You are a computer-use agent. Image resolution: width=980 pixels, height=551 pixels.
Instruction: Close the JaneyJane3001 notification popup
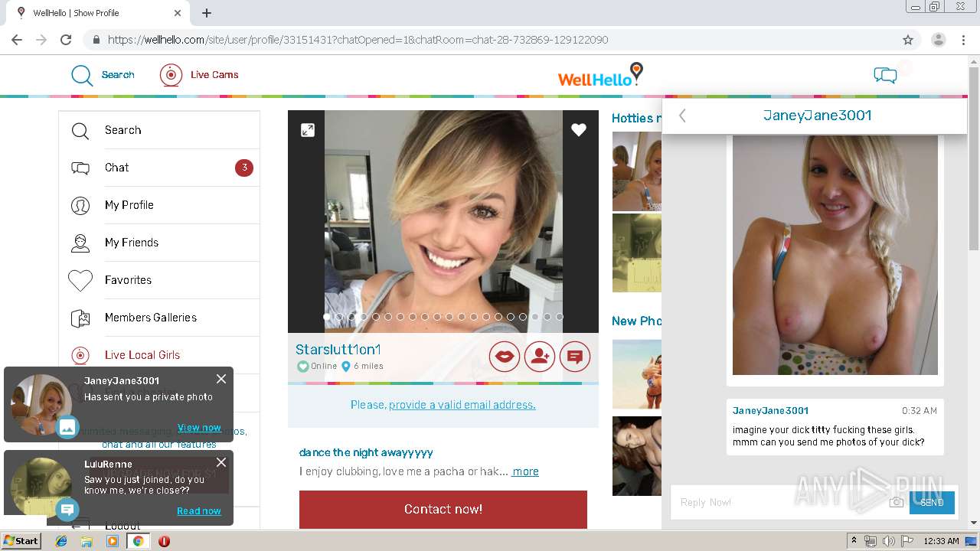tap(221, 379)
